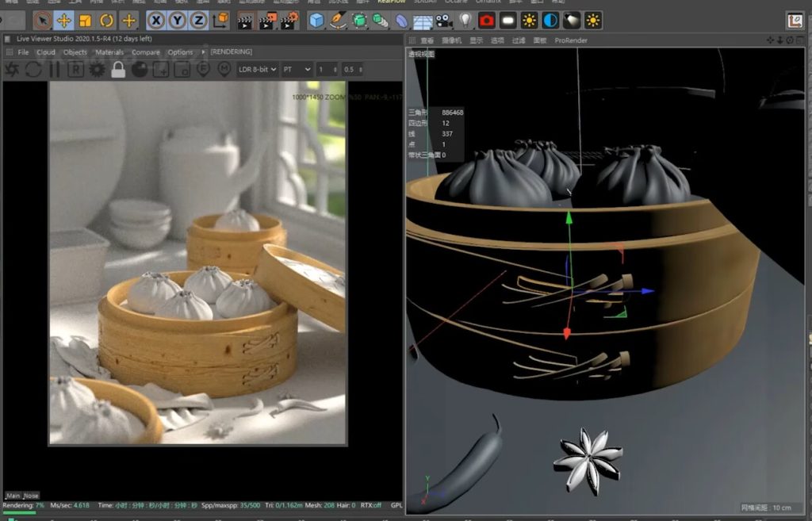Open the Subdivision Surface generator icon
This screenshot has width=812, height=521.
[x=359, y=21]
